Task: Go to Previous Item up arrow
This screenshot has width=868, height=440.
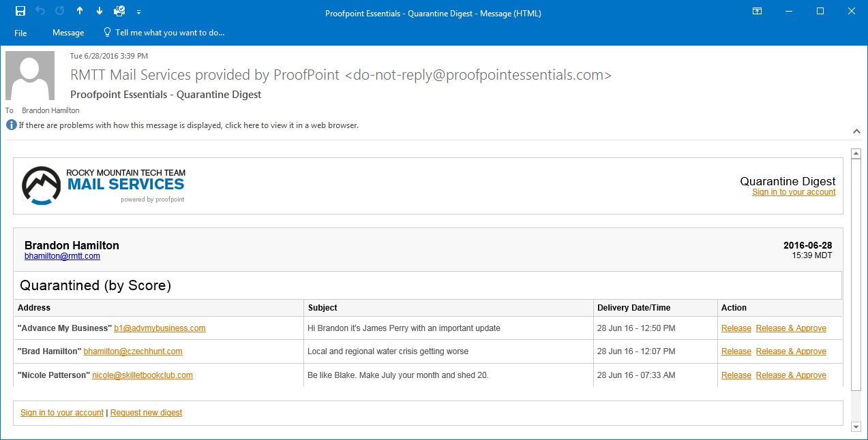Action: (x=80, y=11)
